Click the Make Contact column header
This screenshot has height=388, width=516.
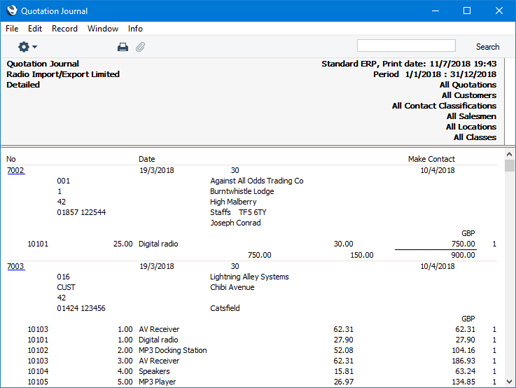click(431, 159)
